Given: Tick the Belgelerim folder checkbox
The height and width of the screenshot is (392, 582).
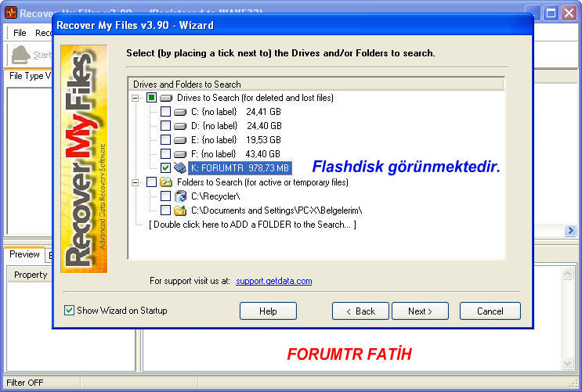Looking at the screenshot, I should coord(165,210).
